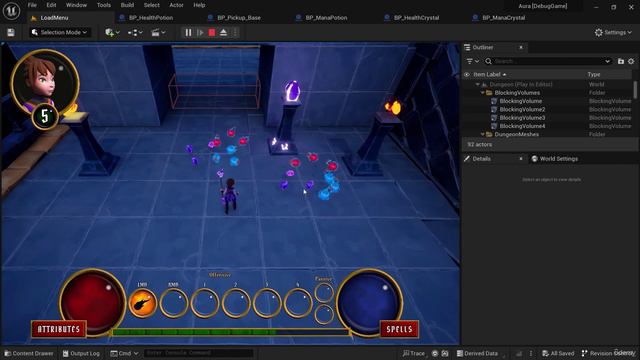The width and height of the screenshot is (640, 360).
Task: Open the Actor menu
Action: tap(176, 5)
